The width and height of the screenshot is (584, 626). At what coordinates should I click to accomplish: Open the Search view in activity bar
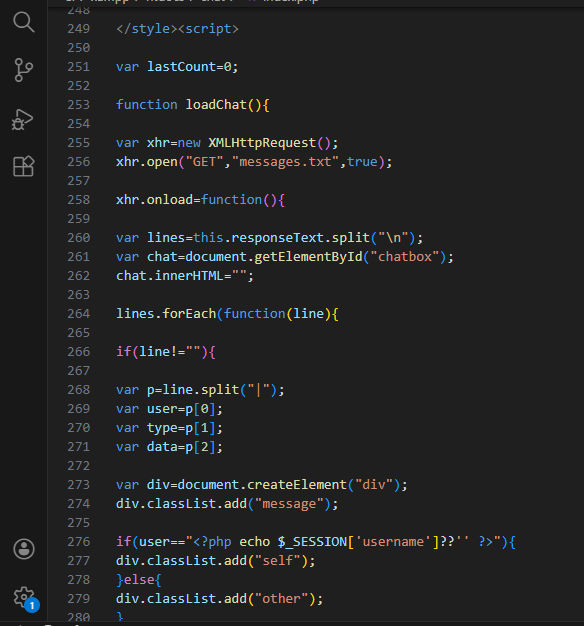(24, 22)
